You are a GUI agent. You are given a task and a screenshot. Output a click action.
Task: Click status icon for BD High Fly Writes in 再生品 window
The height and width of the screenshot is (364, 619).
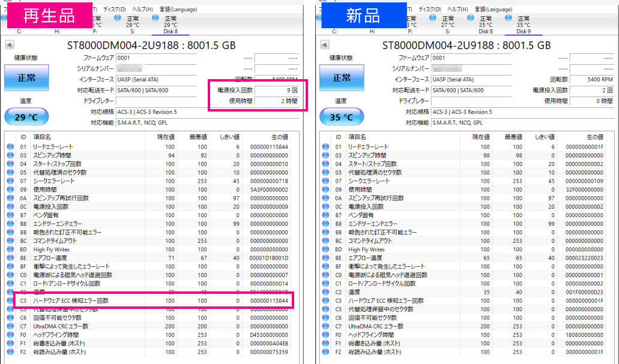pos(10,249)
